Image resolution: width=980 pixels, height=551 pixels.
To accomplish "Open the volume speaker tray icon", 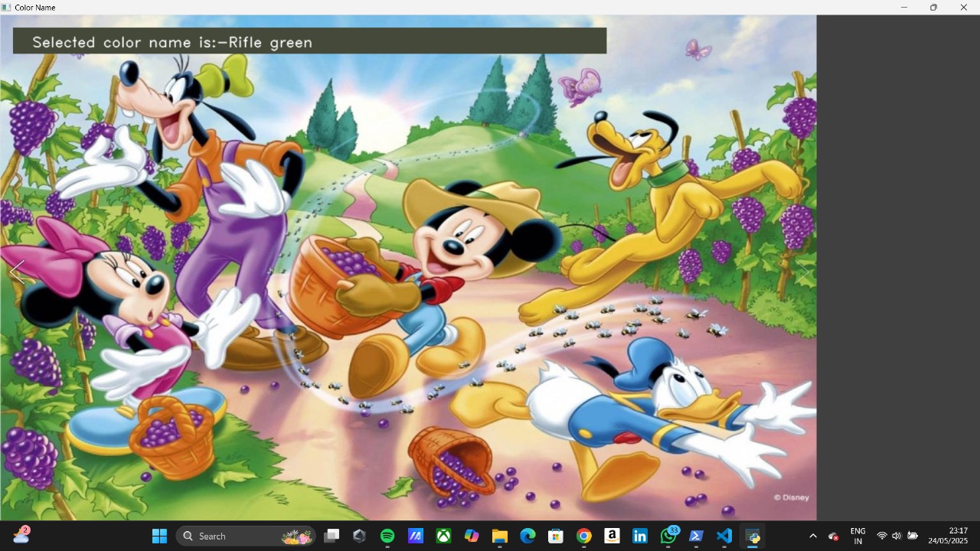I will (x=897, y=536).
